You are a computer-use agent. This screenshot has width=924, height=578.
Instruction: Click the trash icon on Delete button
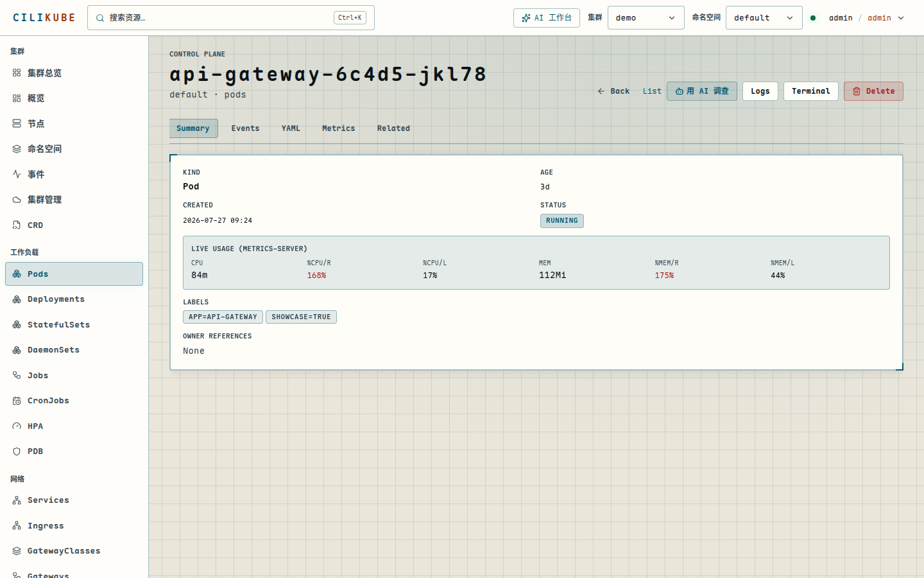coord(857,91)
